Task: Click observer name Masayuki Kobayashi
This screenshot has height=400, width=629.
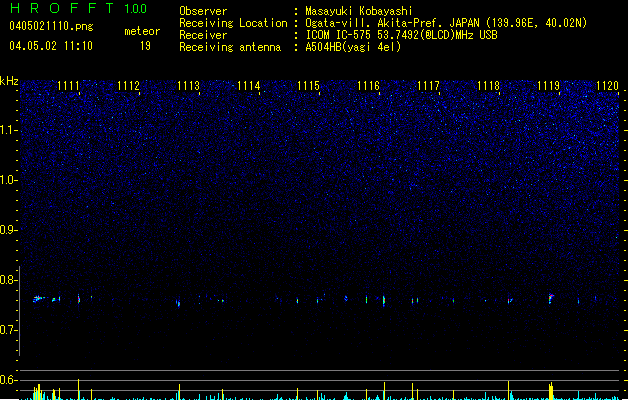Action: 359,11
